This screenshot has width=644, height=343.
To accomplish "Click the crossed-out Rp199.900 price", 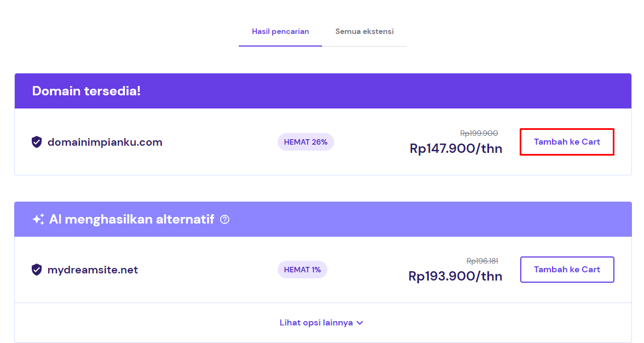I will click(479, 133).
